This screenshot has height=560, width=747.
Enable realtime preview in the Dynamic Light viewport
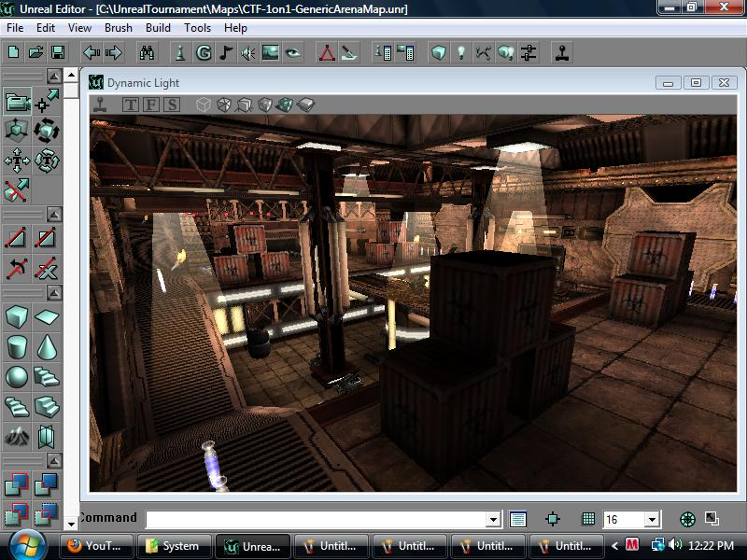[x=98, y=104]
